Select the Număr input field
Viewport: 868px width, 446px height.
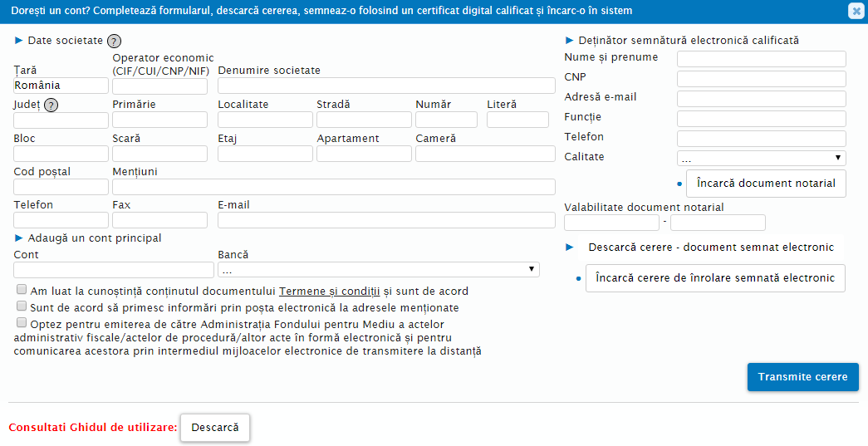click(446, 120)
